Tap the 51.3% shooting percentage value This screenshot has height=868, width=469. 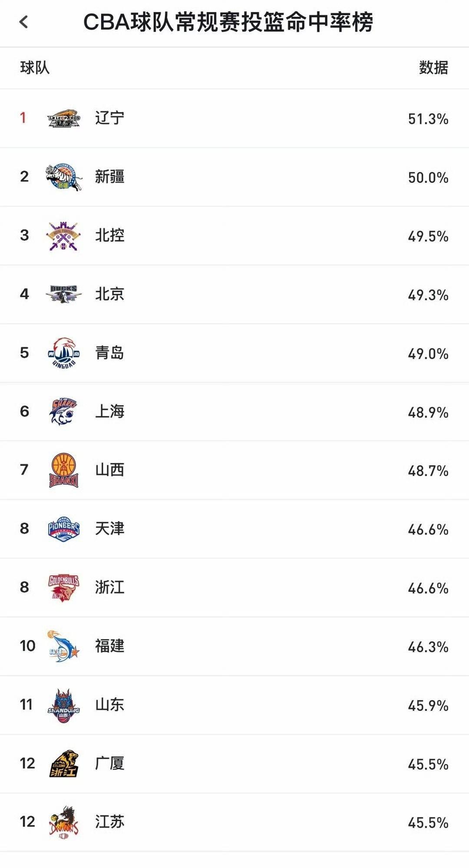click(428, 119)
